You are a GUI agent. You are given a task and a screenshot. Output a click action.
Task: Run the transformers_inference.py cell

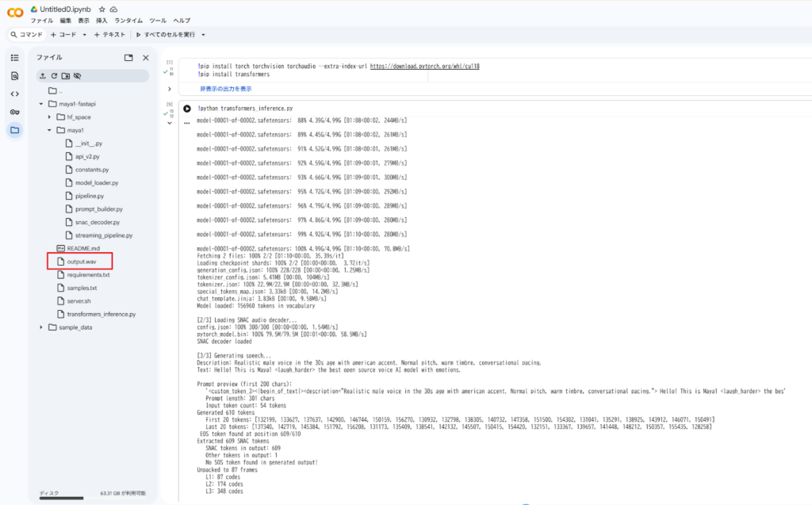(187, 109)
